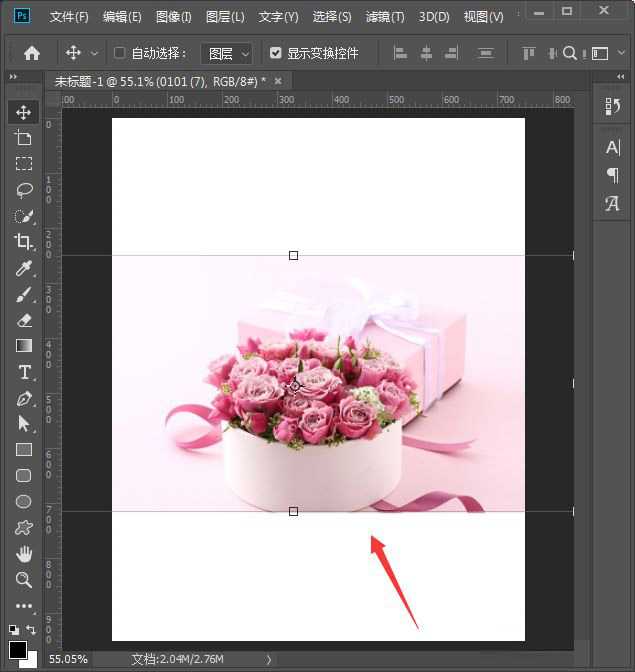Click the foreground color swatch

click(18, 650)
